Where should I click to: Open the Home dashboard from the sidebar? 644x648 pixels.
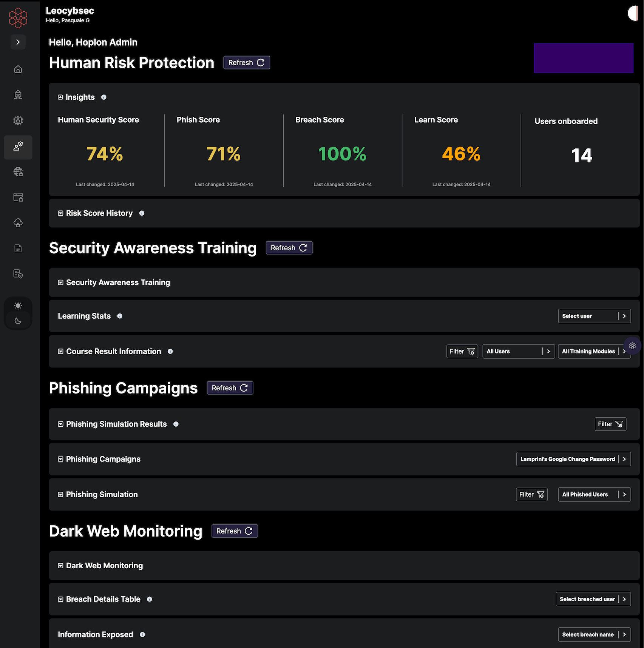(18, 69)
